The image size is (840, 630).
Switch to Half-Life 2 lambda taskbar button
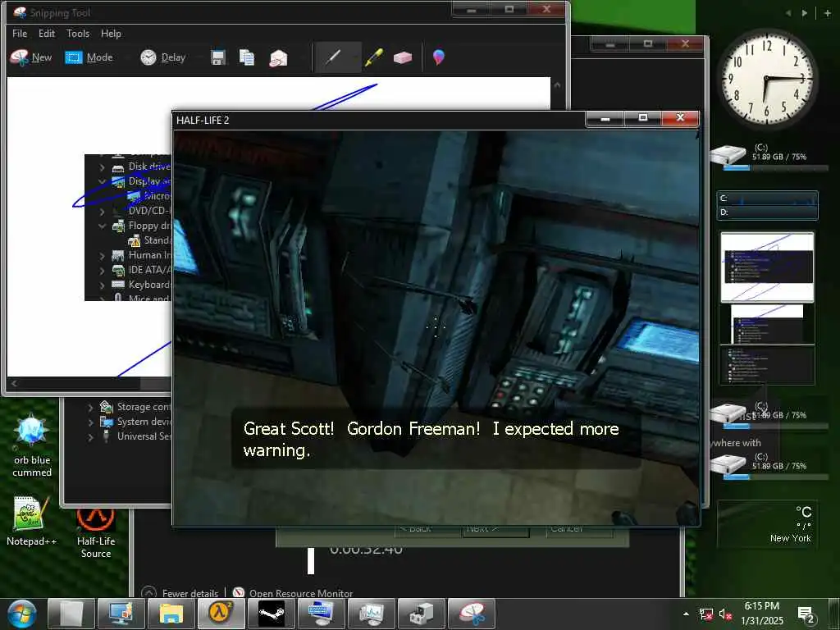[221, 614]
